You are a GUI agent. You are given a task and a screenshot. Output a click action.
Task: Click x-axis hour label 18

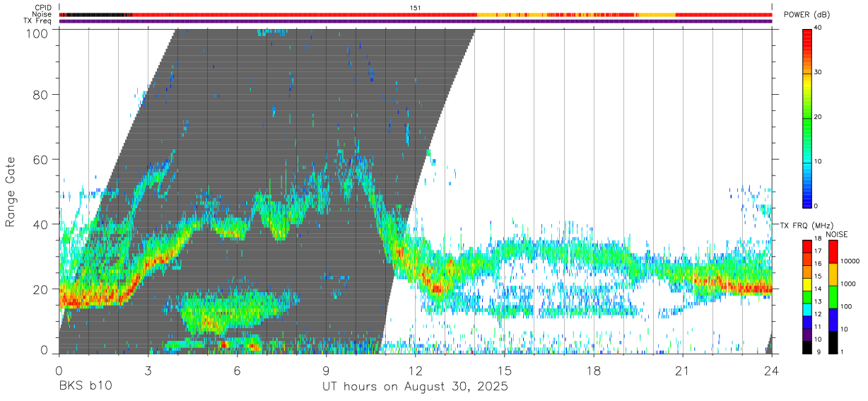coord(593,370)
